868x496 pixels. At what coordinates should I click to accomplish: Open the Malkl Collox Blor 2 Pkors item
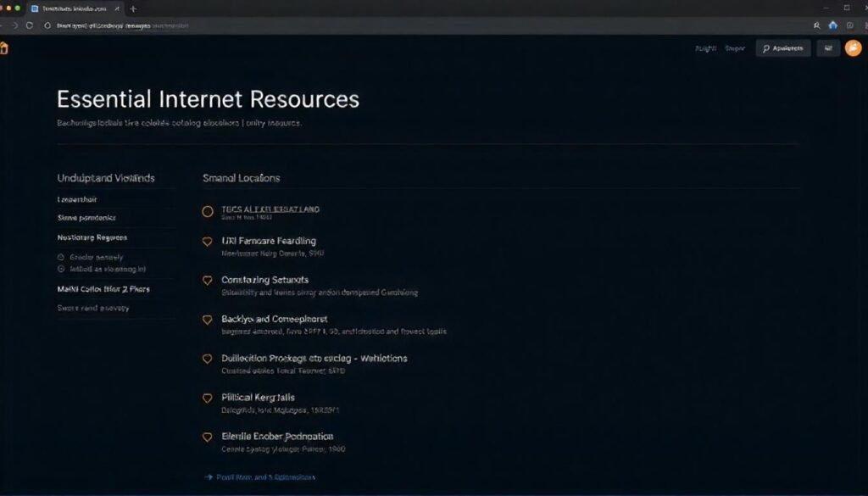(103, 289)
